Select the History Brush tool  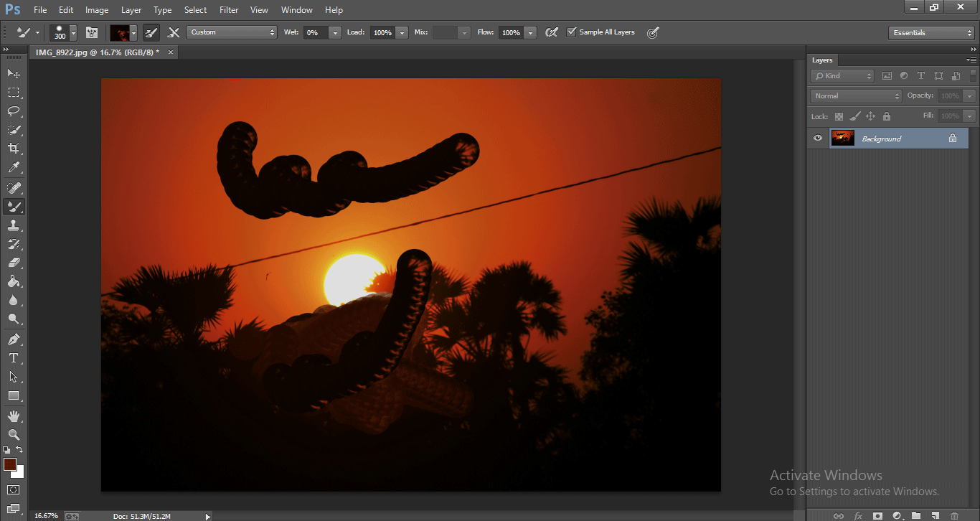(x=14, y=244)
